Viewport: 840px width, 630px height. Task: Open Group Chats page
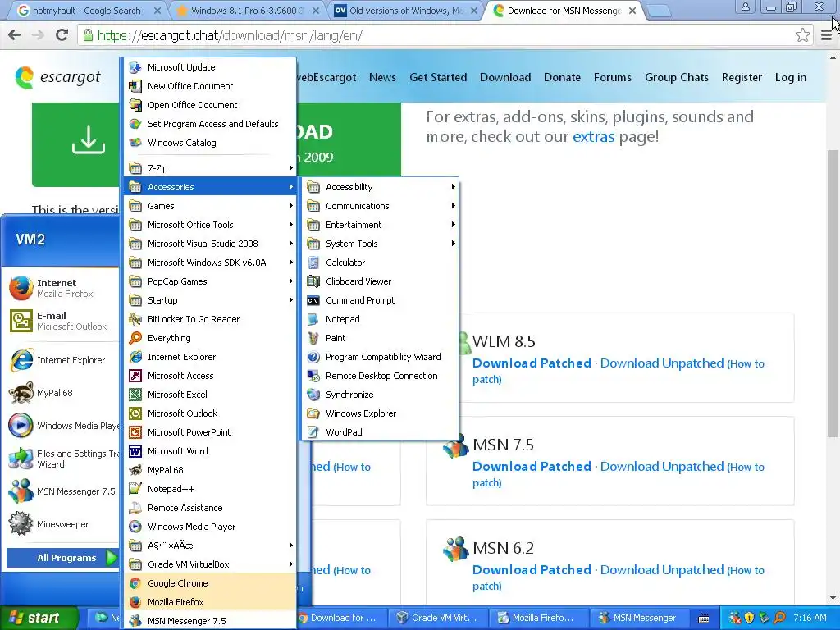tap(677, 77)
